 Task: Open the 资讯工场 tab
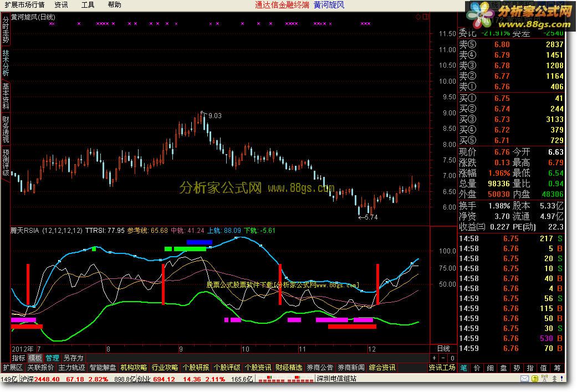coord(442,368)
